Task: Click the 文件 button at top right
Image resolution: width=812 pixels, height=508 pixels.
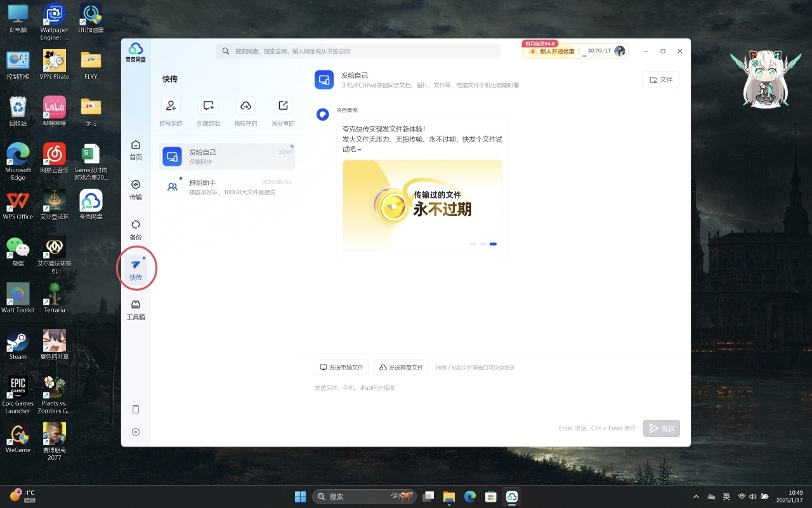Action: (x=661, y=79)
